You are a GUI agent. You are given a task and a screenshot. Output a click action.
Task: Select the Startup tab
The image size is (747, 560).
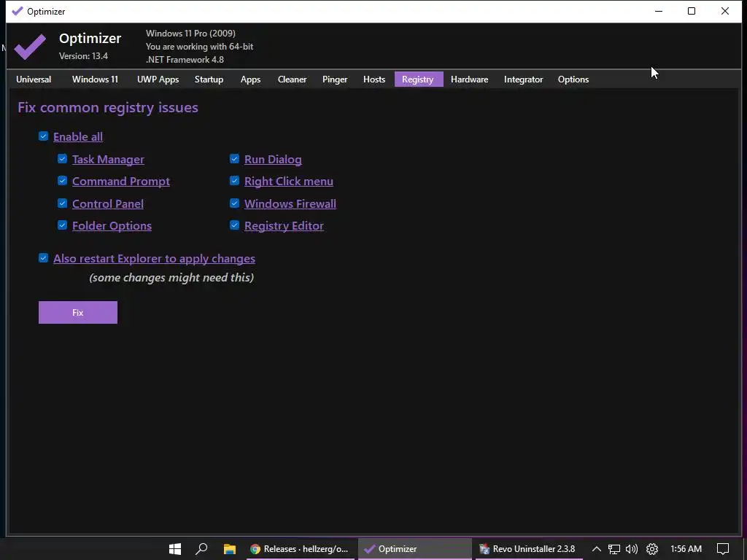point(209,79)
